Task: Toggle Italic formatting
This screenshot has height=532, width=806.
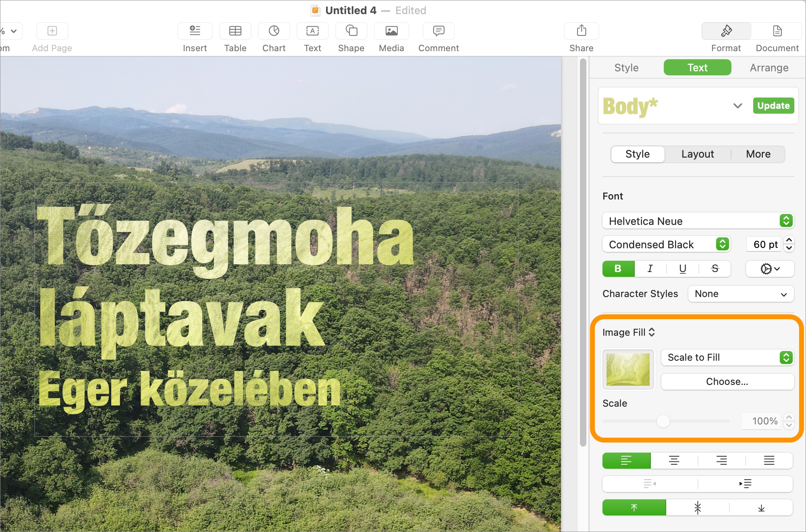Action: coord(650,269)
